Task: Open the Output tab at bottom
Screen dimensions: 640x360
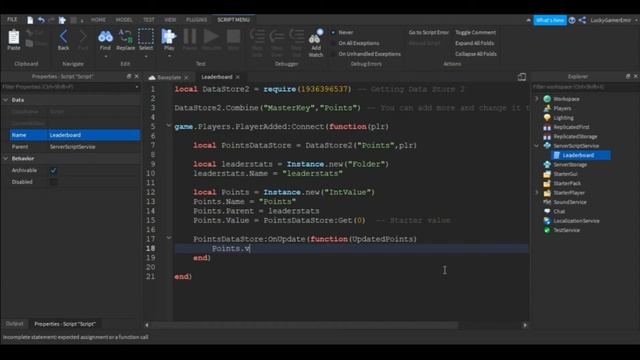Action: (x=14, y=324)
